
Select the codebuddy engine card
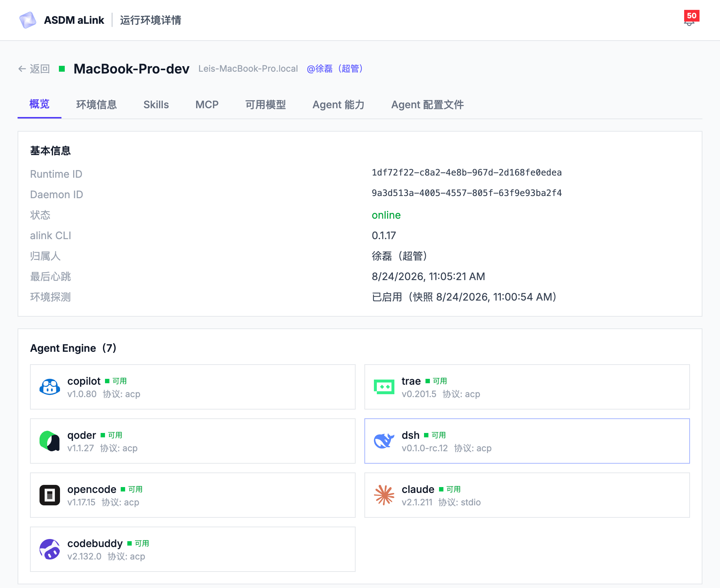point(193,549)
